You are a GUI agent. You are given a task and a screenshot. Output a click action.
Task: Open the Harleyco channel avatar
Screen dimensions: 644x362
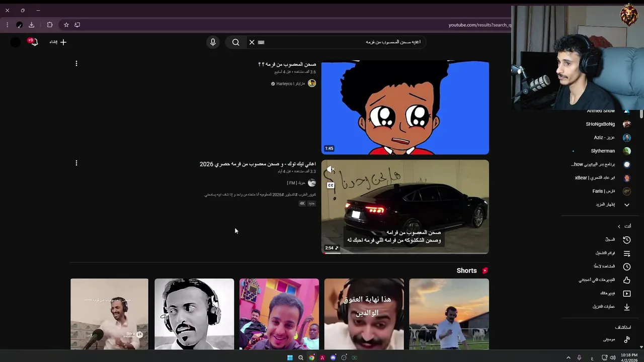[x=312, y=83]
